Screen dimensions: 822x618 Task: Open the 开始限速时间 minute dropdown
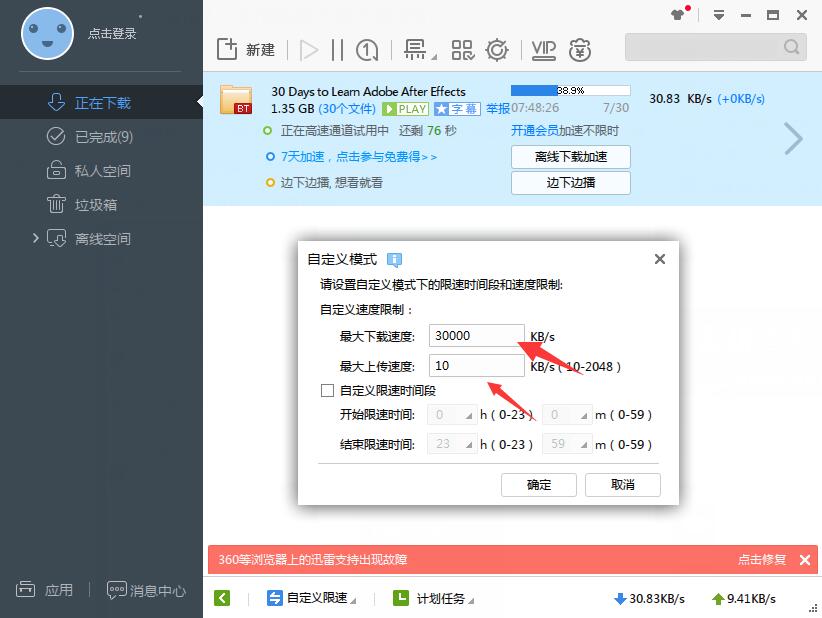pyautogui.click(x=567, y=415)
